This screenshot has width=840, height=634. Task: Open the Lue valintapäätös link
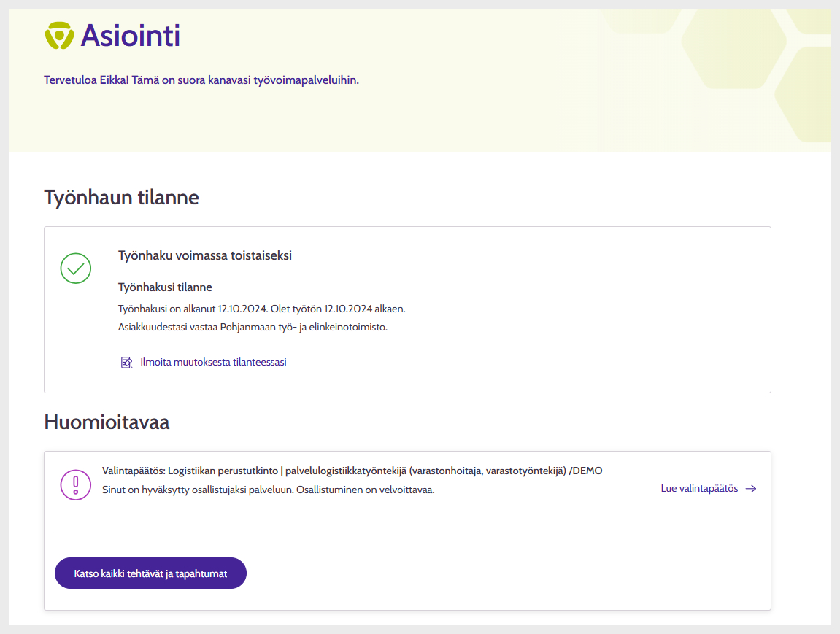[699, 489]
